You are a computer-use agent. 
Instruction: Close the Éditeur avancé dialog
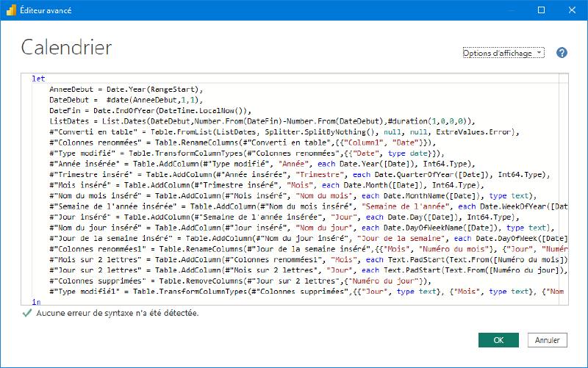572,10
